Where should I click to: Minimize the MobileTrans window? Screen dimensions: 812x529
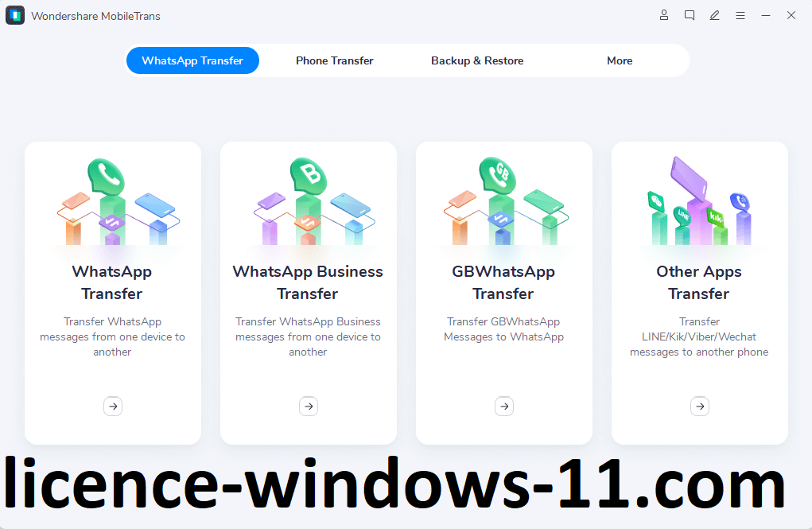(766, 15)
